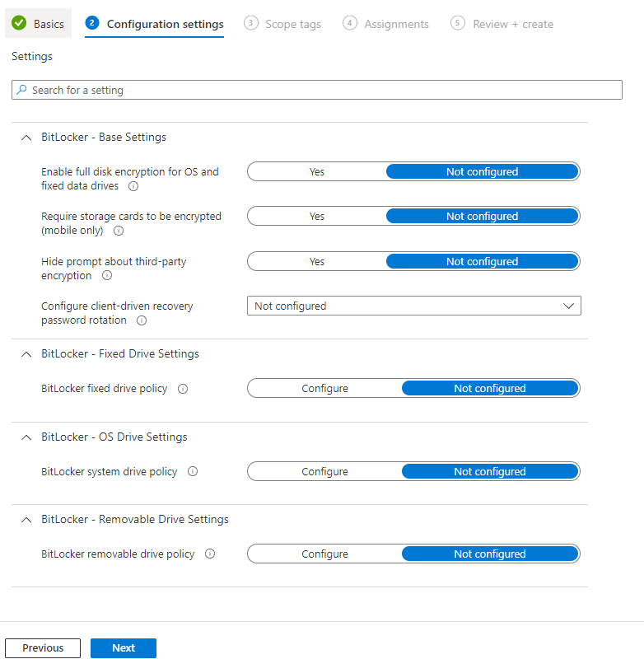644x659 pixels.
Task: Select Not configured for full disk encryption
Action: 482,171
